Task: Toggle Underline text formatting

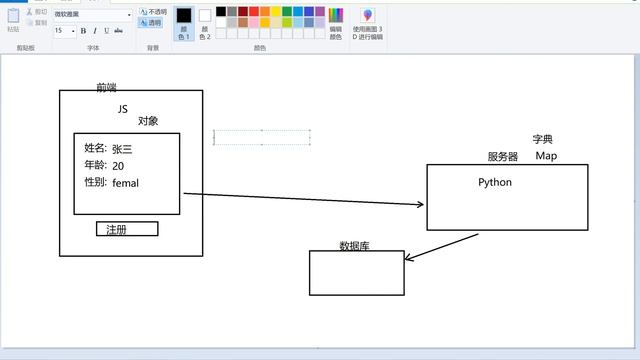Action: (107, 31)
